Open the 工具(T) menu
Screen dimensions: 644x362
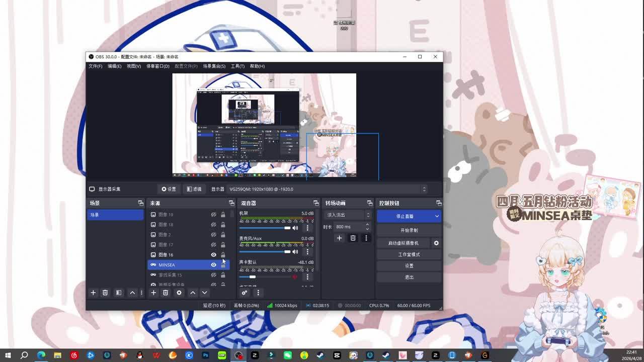[x=237, y=66]
